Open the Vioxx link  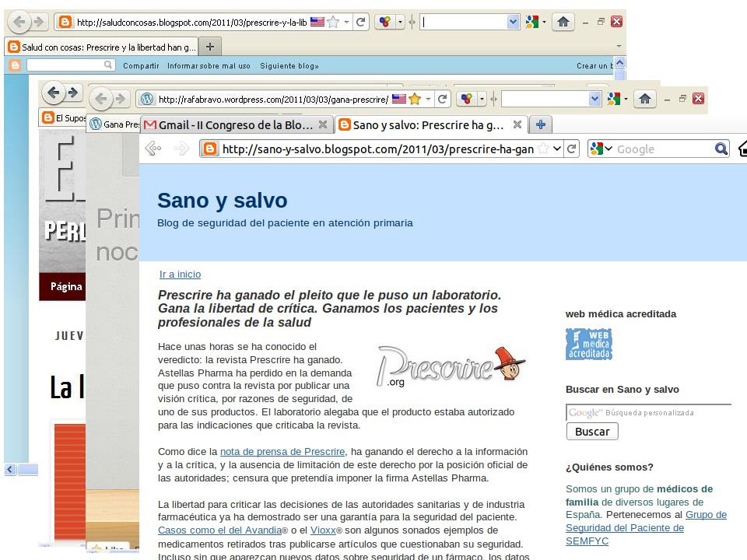(323, 530)
